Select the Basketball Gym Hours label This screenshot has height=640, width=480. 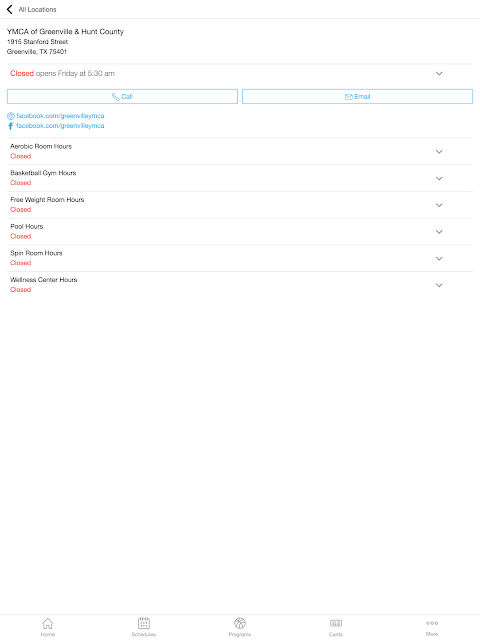pyautogui.click(x=43, y=173)
